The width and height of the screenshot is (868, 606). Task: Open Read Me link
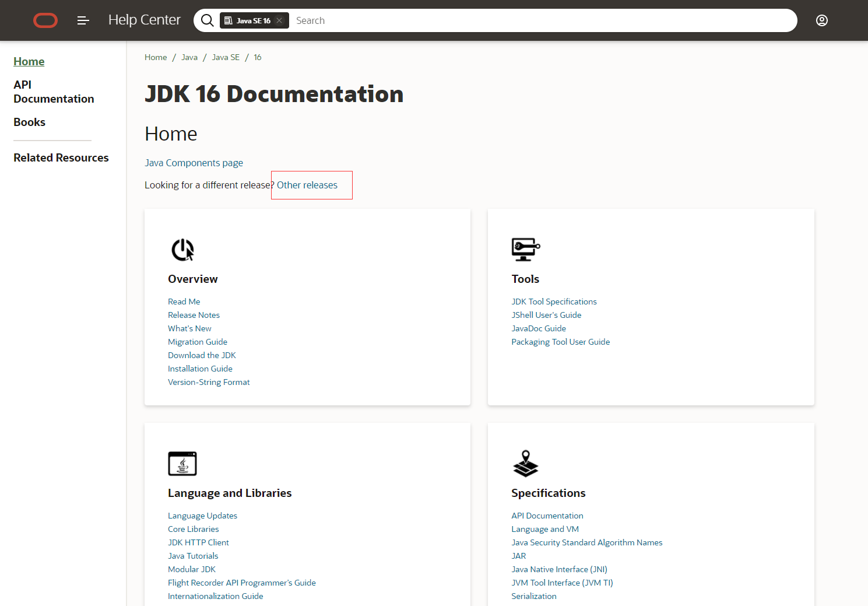point(184,302)
